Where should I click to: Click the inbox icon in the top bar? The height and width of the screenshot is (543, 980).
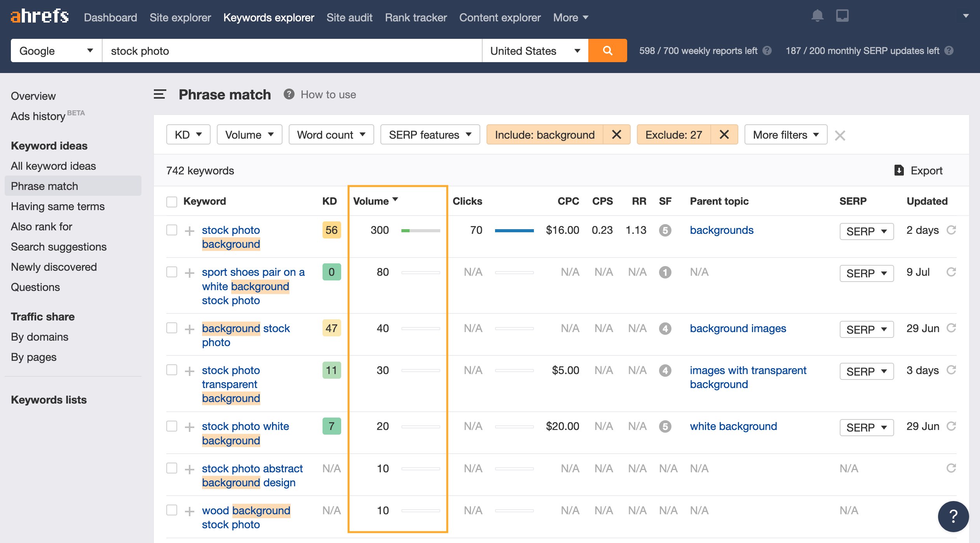pyautogui.click(x=842, y=16)
